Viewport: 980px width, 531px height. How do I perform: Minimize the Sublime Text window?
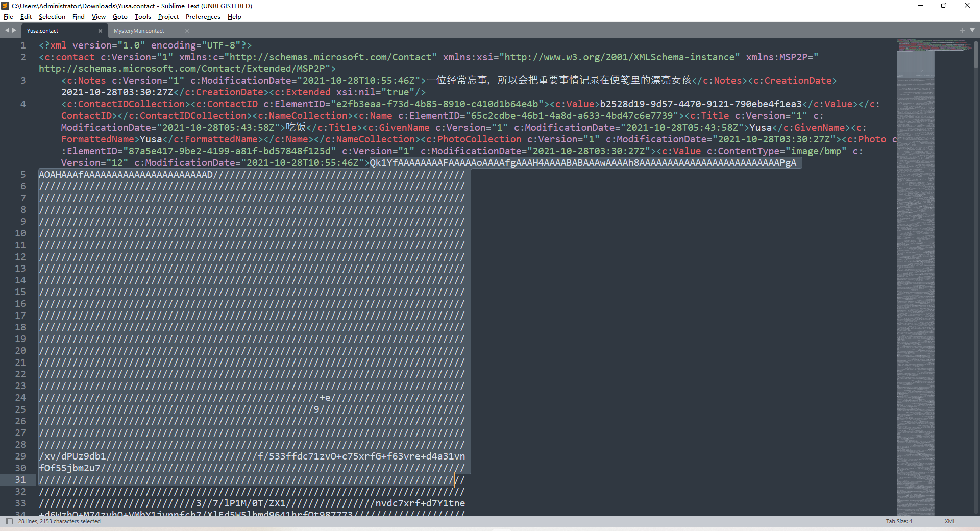point(921,6)
